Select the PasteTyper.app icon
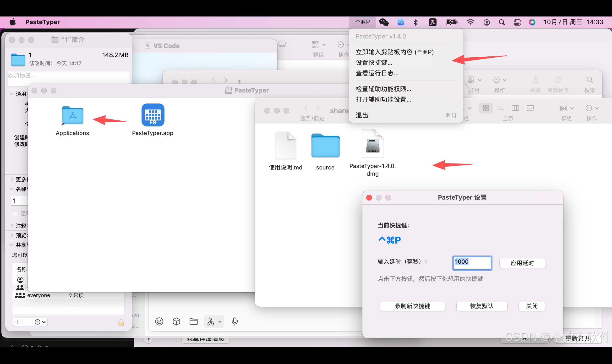This screenshot has width=612, height=364. (x=153, y=120)
